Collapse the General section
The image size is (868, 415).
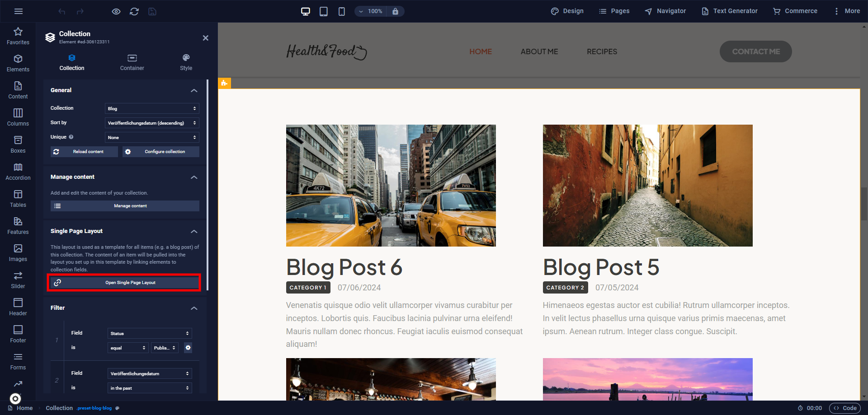pos(194,90)
